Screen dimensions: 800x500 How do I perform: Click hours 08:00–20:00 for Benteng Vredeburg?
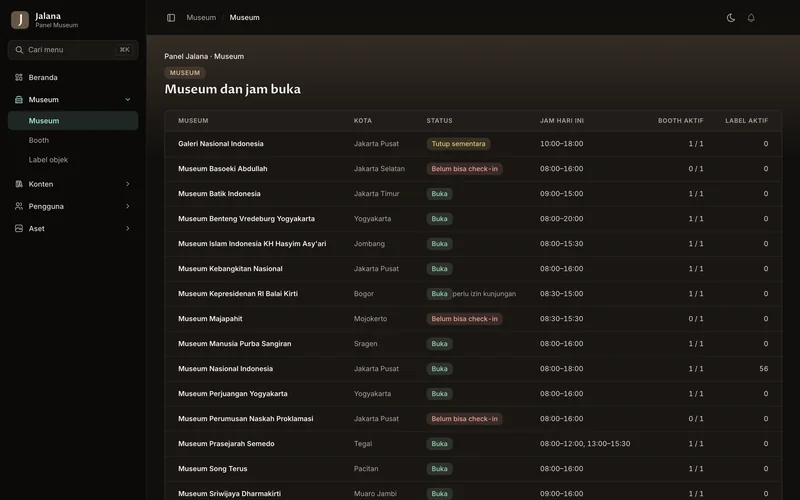pos(561,219)
